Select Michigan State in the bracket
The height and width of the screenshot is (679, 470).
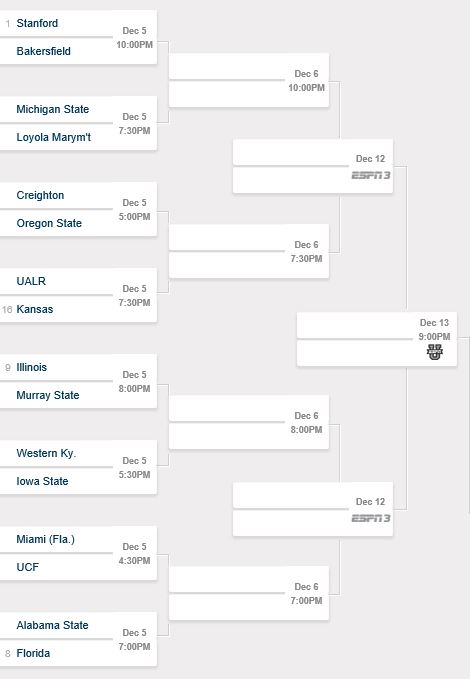pos(53,109)
